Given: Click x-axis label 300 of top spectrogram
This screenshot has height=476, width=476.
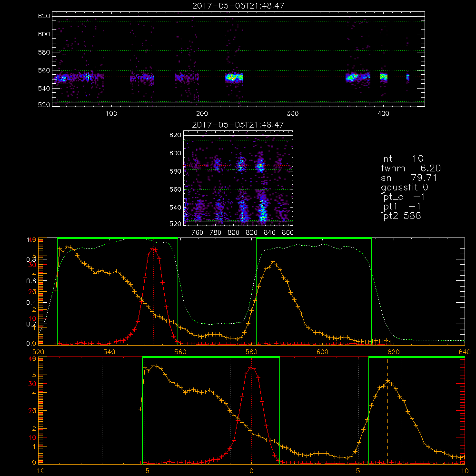Looking at the screenshot, I should 293,114.
